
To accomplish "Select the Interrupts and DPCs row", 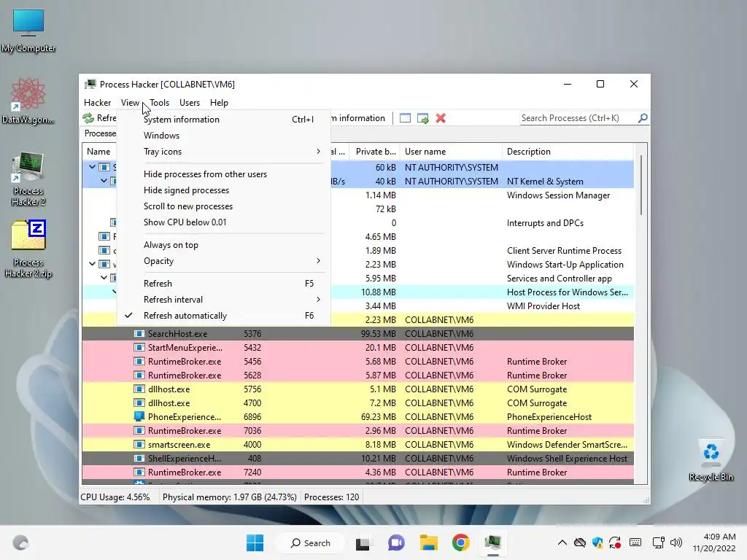I will pos(482,223).
